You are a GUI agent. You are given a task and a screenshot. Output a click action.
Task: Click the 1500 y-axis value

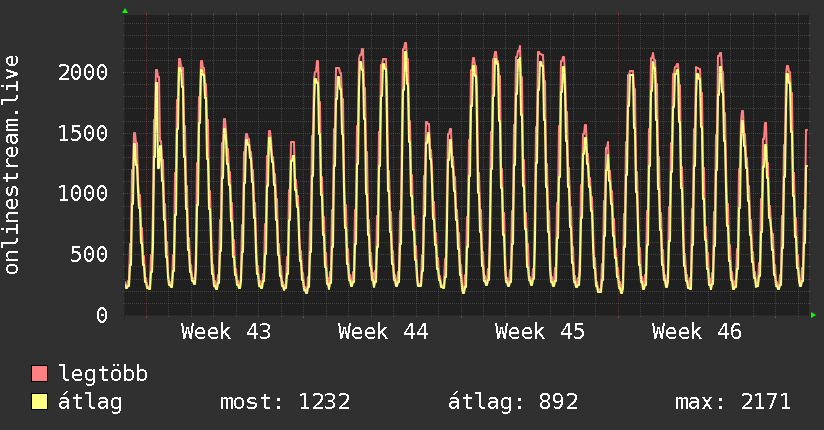(83, 133)
